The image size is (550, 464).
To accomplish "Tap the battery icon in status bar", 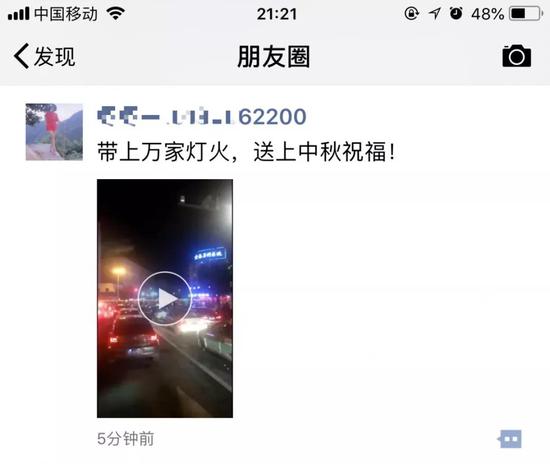I will click(526, 14).
